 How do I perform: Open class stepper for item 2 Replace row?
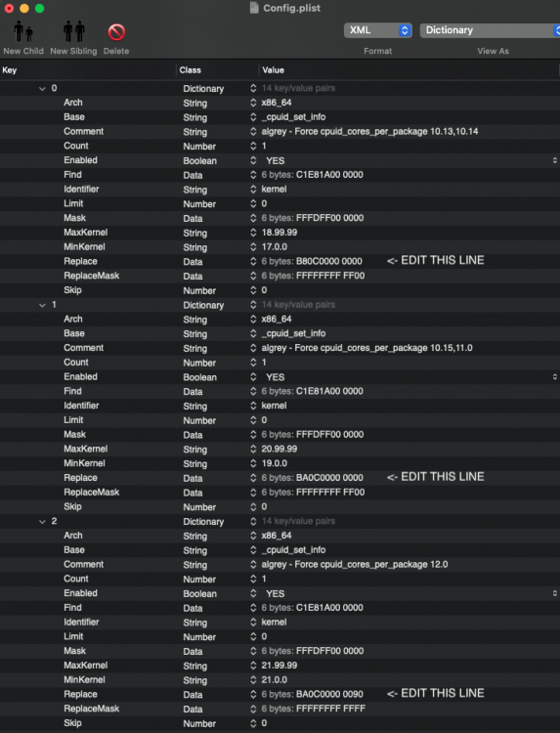[253, 694]
